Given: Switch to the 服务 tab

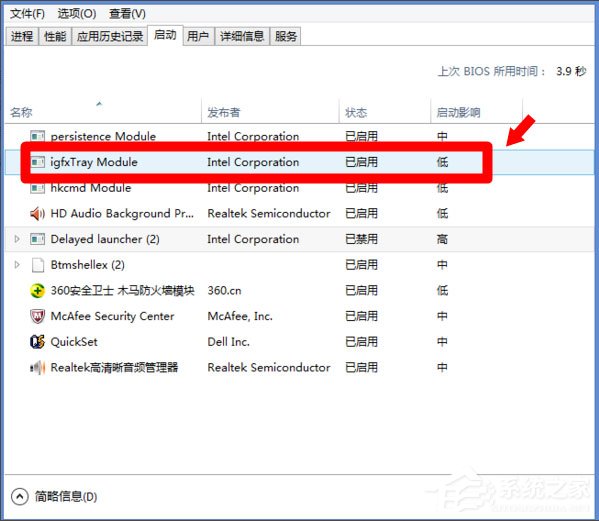Looking at the screenshot, I should click(x=285, y=36).
